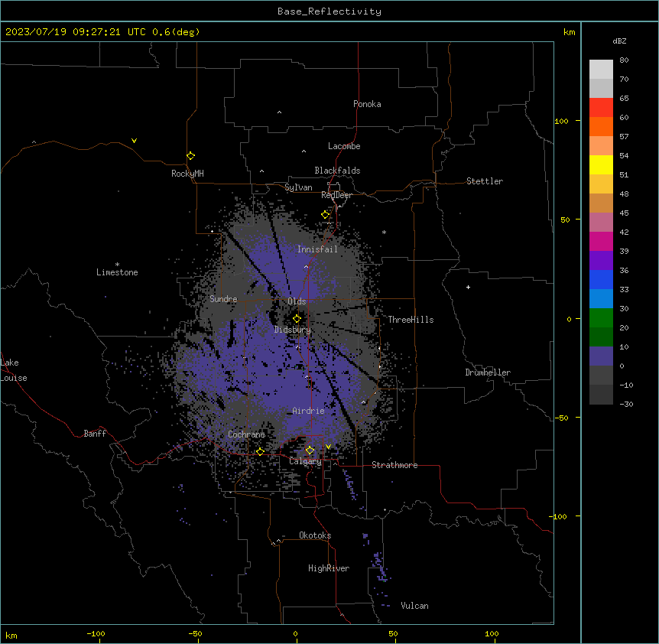Click the asterisk marker above Limestone

coord(117,265)
